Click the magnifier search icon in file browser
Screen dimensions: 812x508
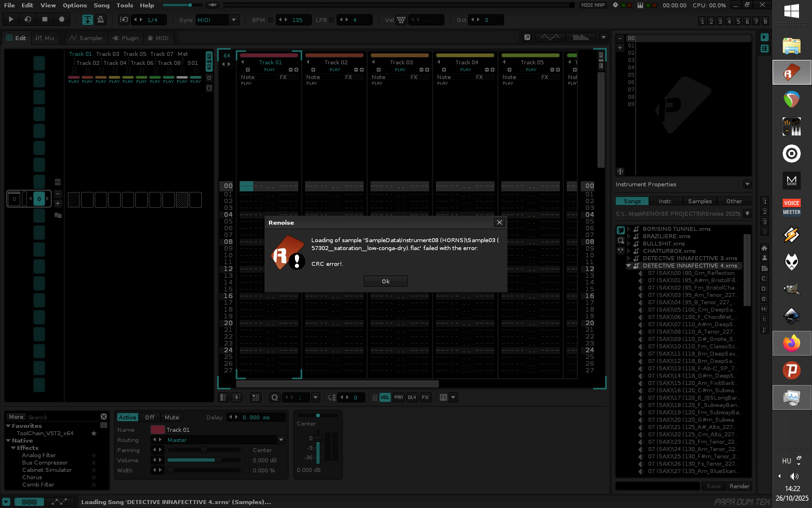(621, 240)
